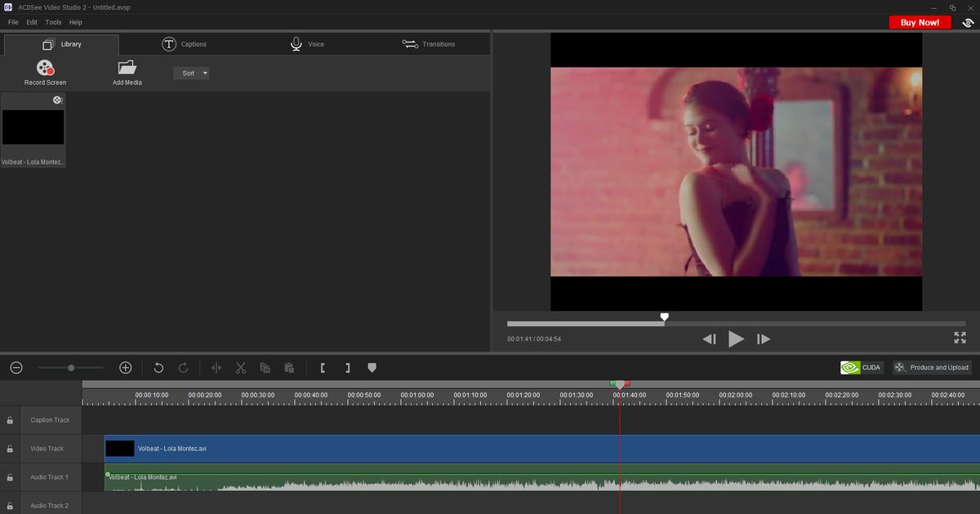Select Volbeat - Lola Montez library thumbnail
Image resolution: width=980 pixels, height=514 pixels.
coord(33,131)
